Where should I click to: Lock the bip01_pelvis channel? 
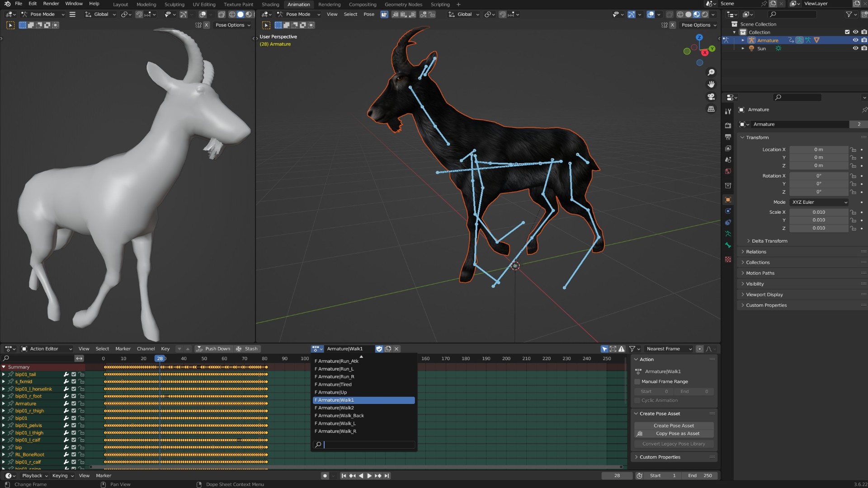(x=81, y=426)
